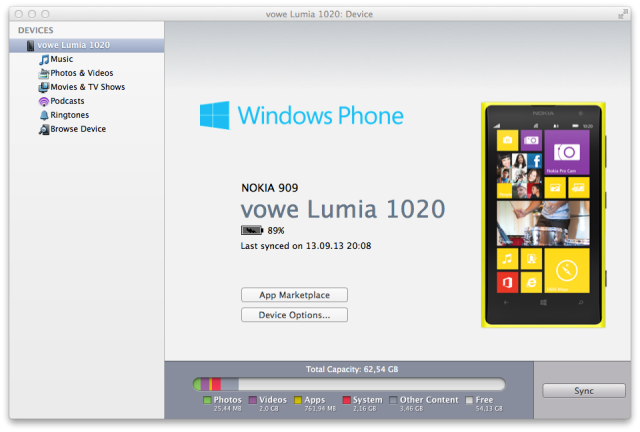This screenshot has height=432, width=640.
Task: Click the yellow Lumia phone image
Action: click(544, 215)
